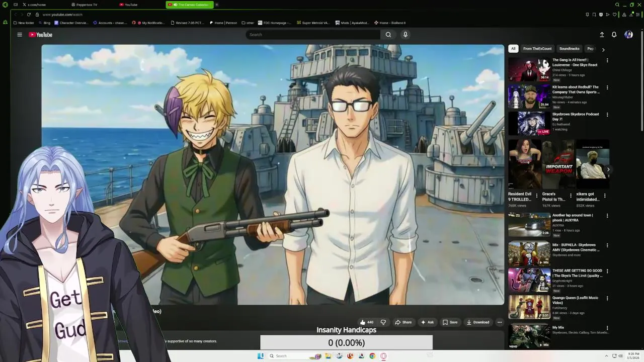The width and height of the screenshot is (644, 362).
Task: Reload the page with the refresh icon
Action: click(29, 15)
